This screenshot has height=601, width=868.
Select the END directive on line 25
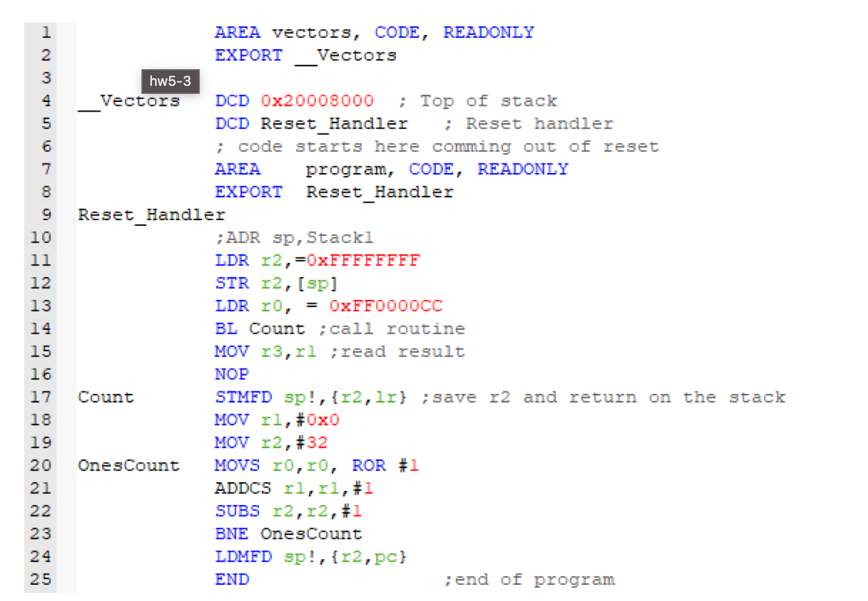(x=232, y=579)
